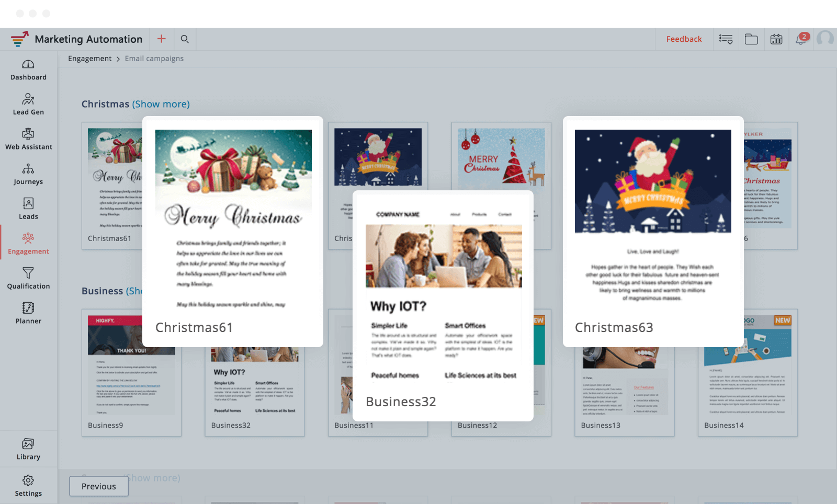Open the search magnifier icon
Viewport: 837px width, 504px height.
(185, 39)
